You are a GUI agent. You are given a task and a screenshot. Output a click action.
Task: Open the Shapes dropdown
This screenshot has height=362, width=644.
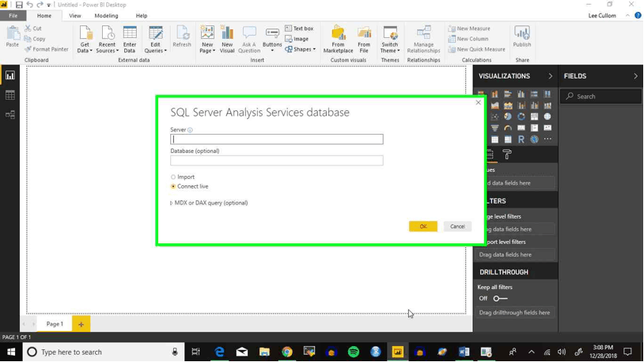click(300, 49)
